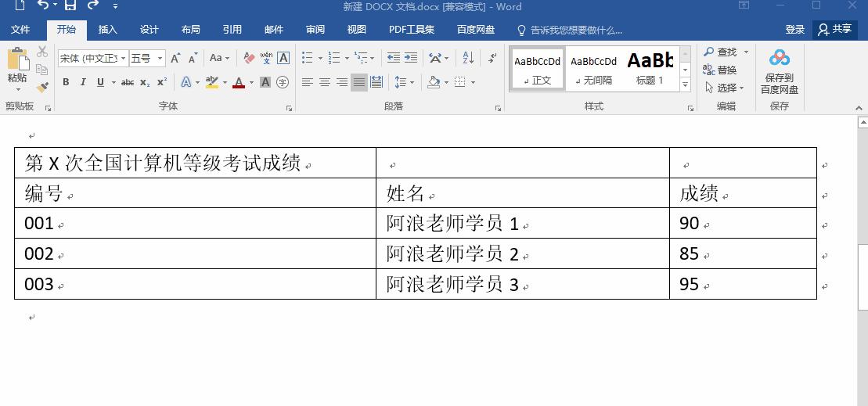Align text right
The width and height of the screenshot is (868, 406).
point(342,82)
